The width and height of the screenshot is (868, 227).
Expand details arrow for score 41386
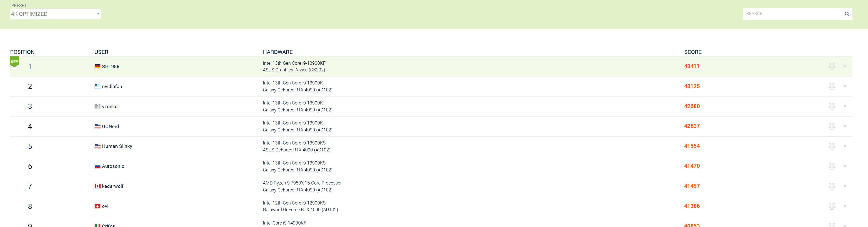coord(845,206)
